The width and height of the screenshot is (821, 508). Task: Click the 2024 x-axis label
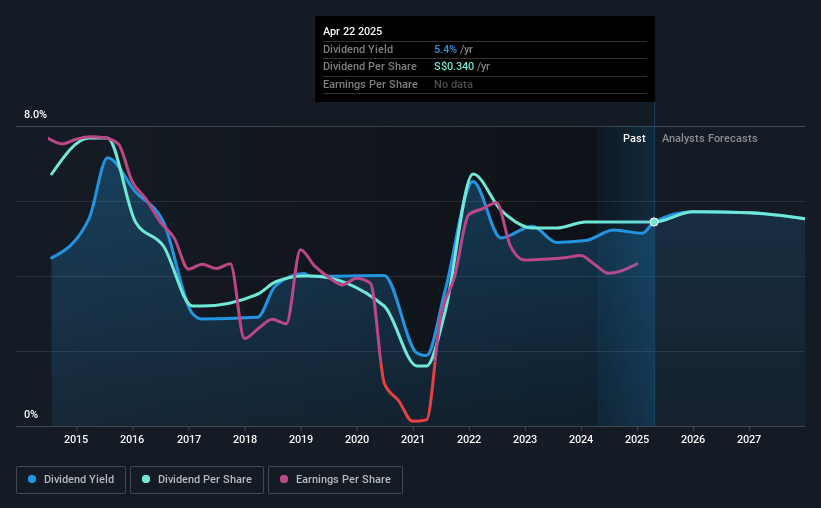581,439
